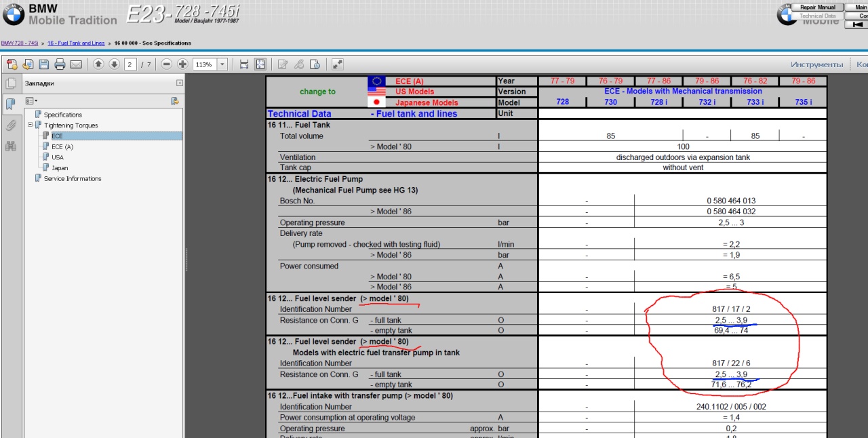This screenshot has width=868, height=438.
Task: Click the Save (floppy disk) icon
Action: click(43, 64)
